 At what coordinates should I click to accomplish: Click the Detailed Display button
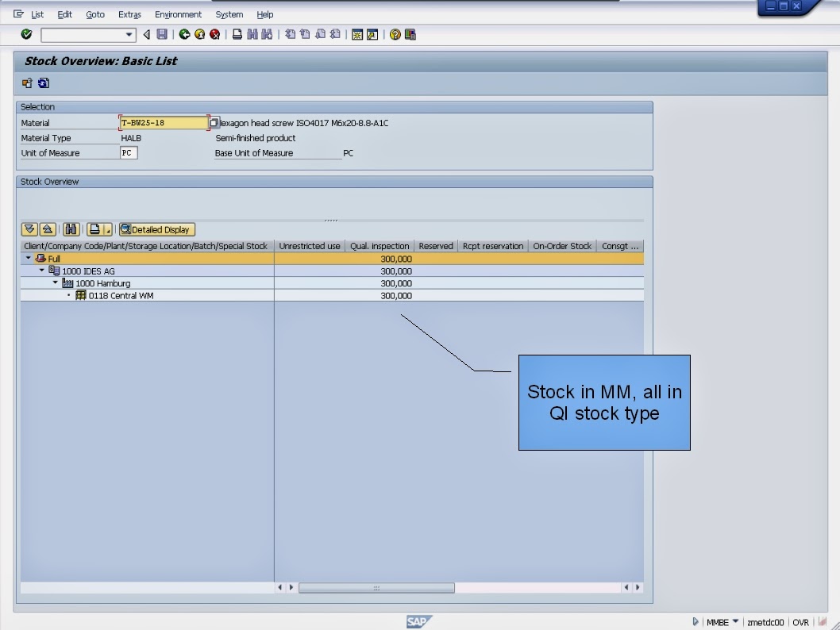click(x=156, y=229)
